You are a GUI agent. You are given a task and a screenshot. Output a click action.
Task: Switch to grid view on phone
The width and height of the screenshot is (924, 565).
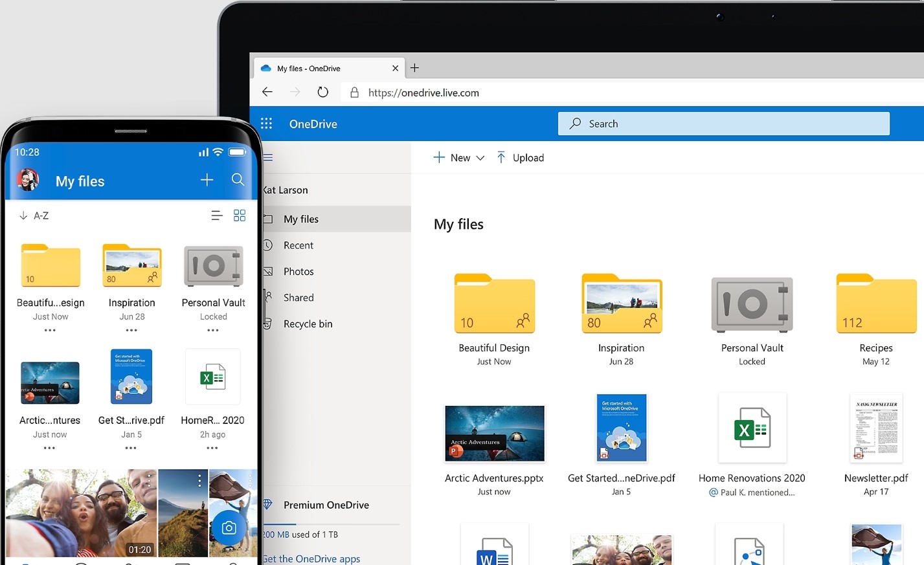[x=240, y=216]
